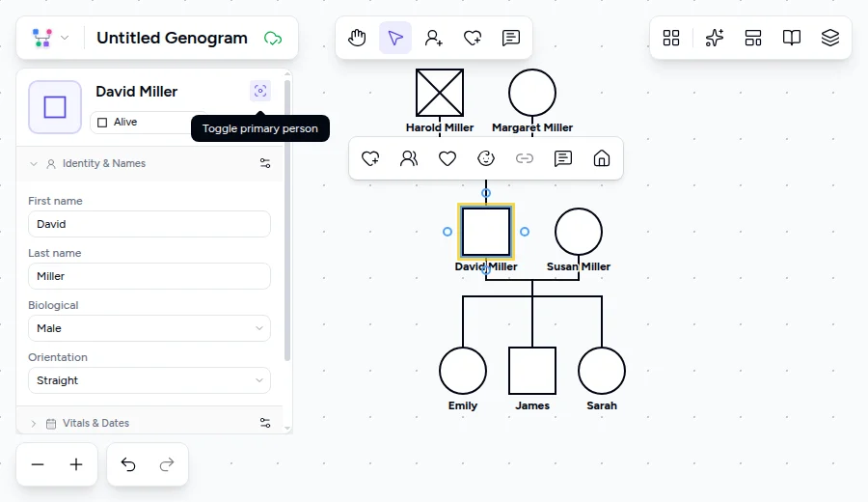The height and width of the screenshot is (502, 868).
Task: Click the Last name field
Action: pos(149,276)
